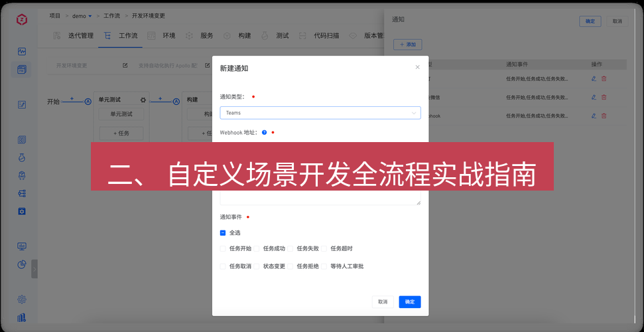Viewport: 644px width, 332px height.
Task: Check the 任务成功 event checkbox
Action: click(x=257, y=248)
